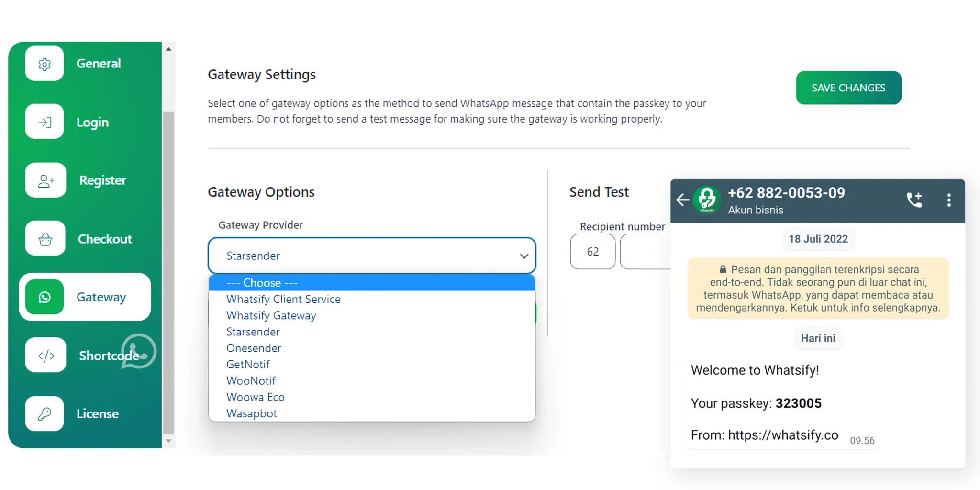The height and width of the screenshot is (490, 980).
Task: Click the SAVE CHANGES button
Action: 848,88
